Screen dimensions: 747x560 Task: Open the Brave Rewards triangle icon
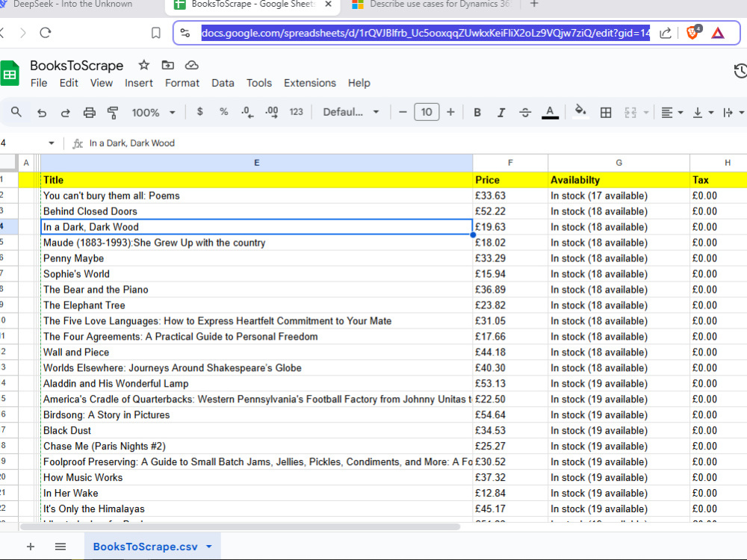coord(718,33)
